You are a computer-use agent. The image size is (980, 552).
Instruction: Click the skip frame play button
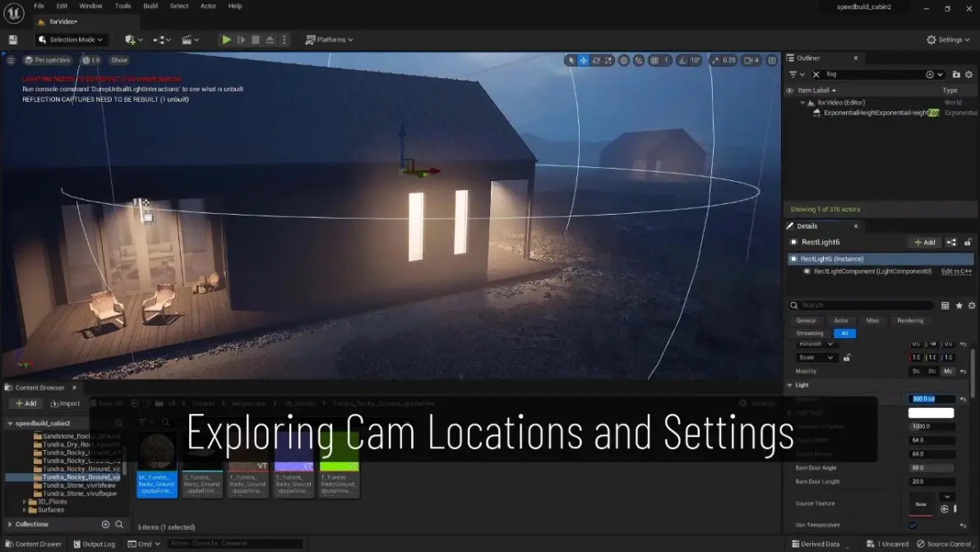pyautogui.click(x=241, y=39)
